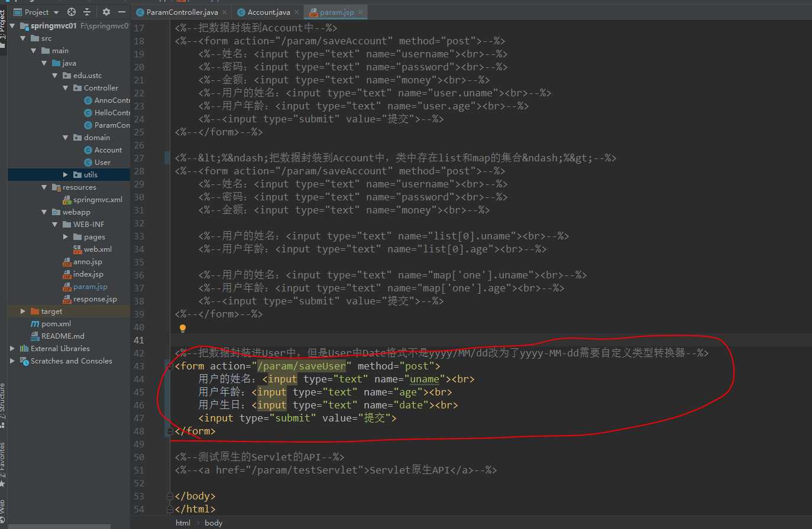Screen dimensions: 812x529
Task: Collapse the main folder arrow
Action: (x=34, y=51)
